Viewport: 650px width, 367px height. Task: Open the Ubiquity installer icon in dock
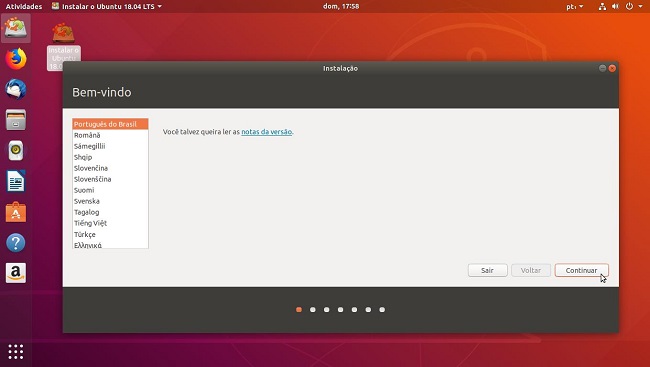click(16, 28)
